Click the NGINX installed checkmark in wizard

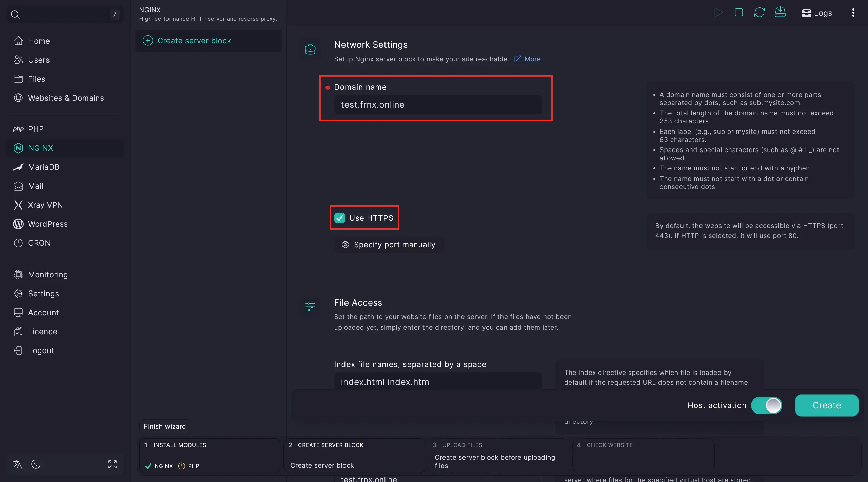[148, 466]
